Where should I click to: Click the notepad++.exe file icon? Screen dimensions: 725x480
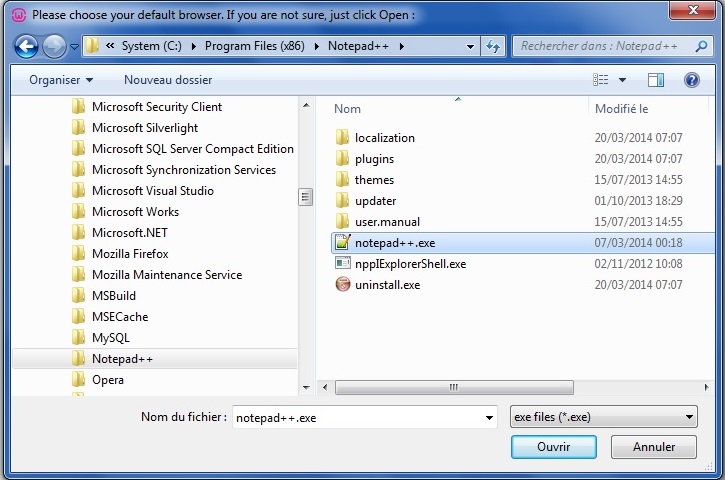pyautogui.click(x=343, y=242)
